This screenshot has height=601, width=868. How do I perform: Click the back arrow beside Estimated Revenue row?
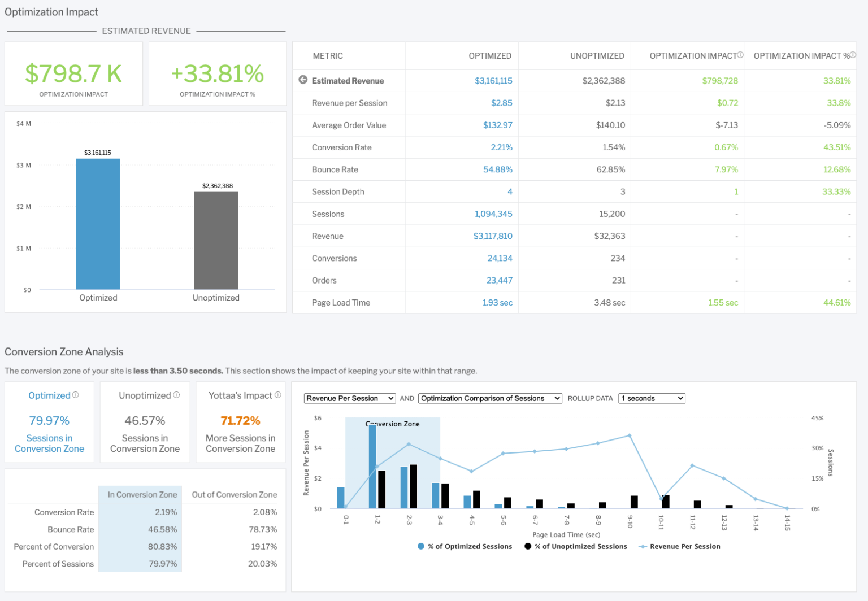[302, 80]
